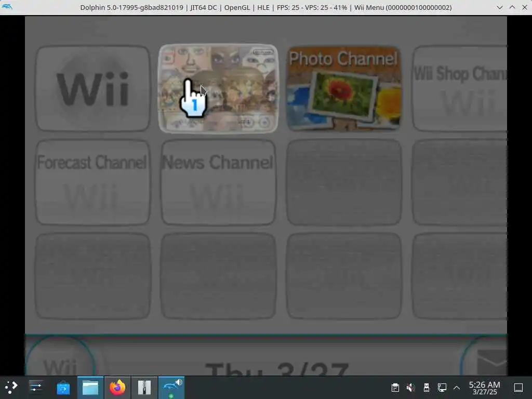Open the clipboard tray icon

(395, 388)
